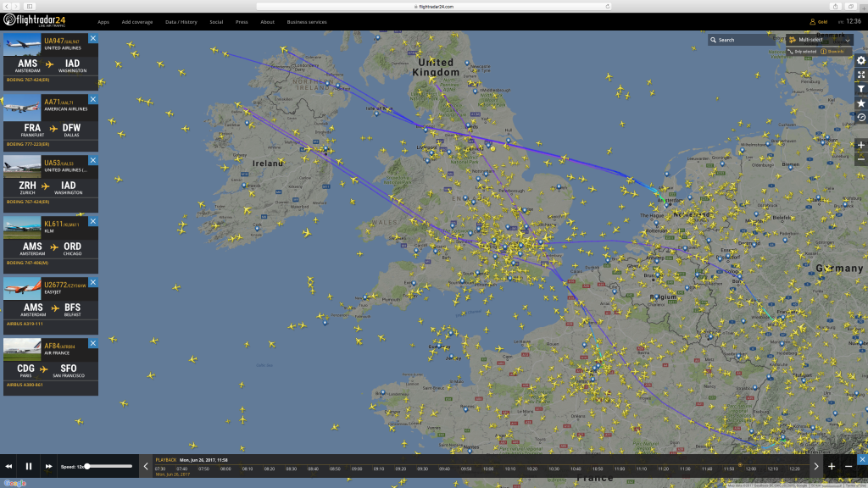Open the Add coverage menu

pyautogui.click(x=136, y=22)
